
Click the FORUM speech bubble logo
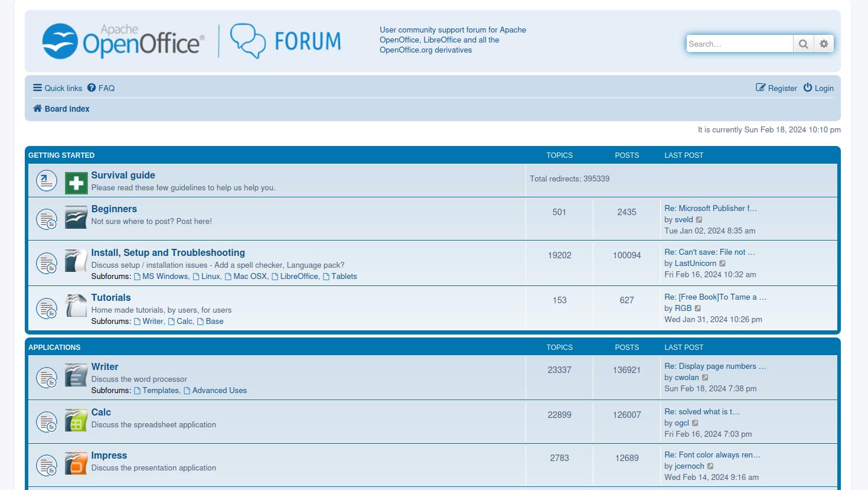click(x=285, y=41)
